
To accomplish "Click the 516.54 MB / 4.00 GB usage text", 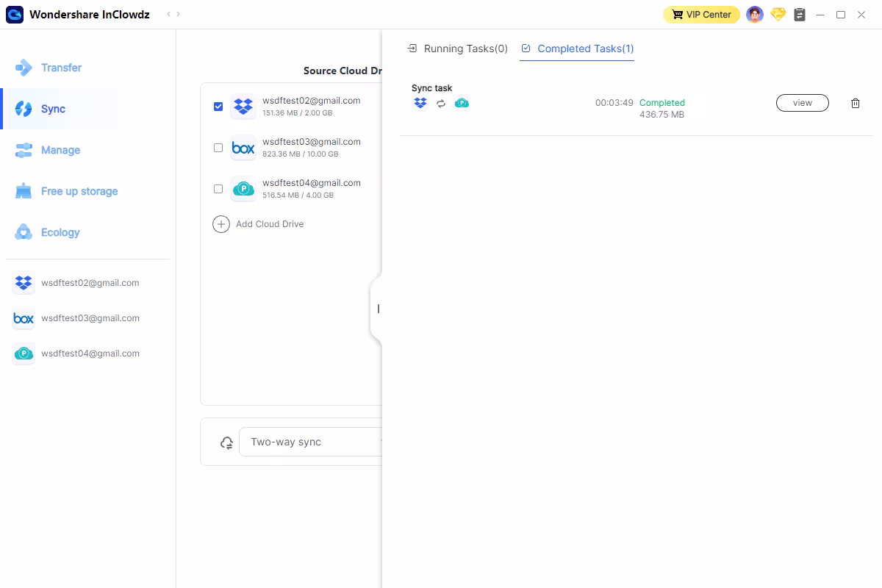I will pyautogui.click(x=298, y=196).
